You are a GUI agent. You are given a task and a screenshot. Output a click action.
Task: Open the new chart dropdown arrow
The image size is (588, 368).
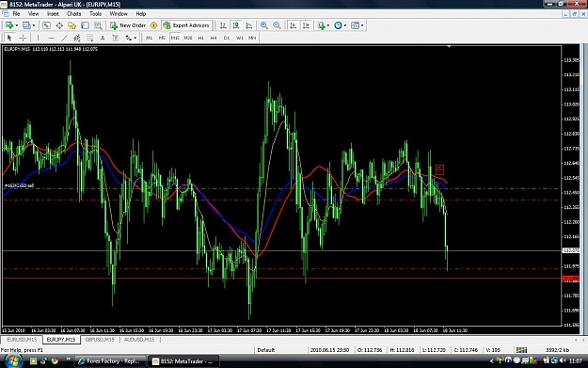[17, 25]
